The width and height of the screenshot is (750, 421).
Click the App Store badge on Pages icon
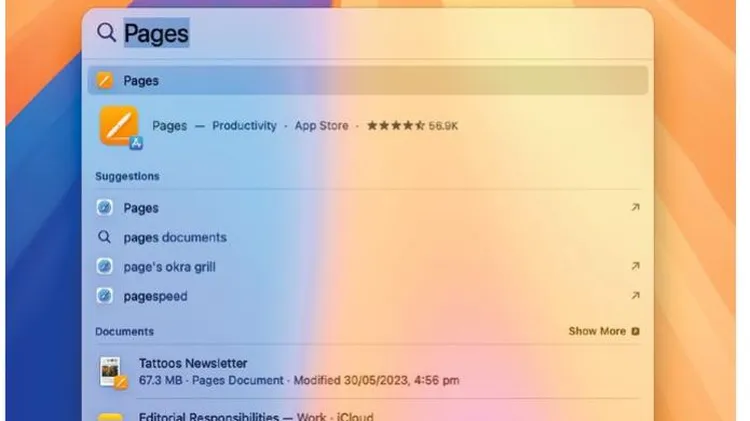click(x=136, y=143)
